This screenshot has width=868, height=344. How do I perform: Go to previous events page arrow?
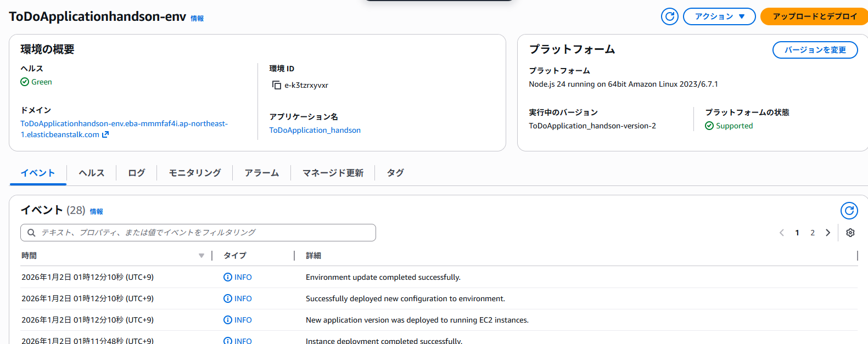point(782,233)
